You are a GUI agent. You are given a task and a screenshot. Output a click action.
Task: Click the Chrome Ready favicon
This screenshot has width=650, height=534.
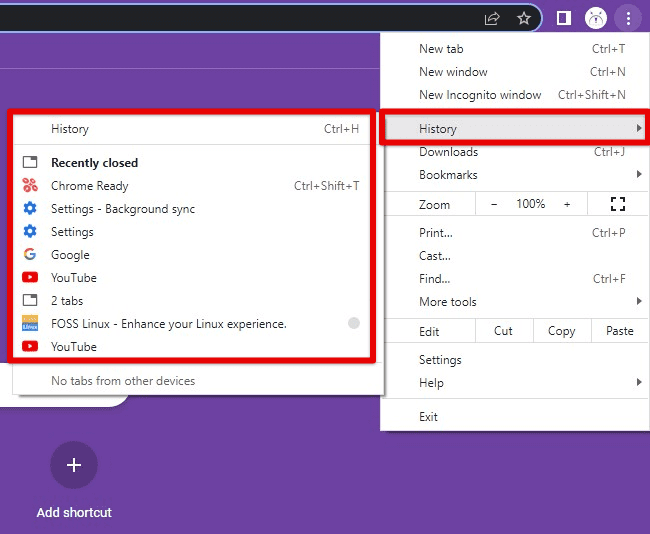(30, 185)
